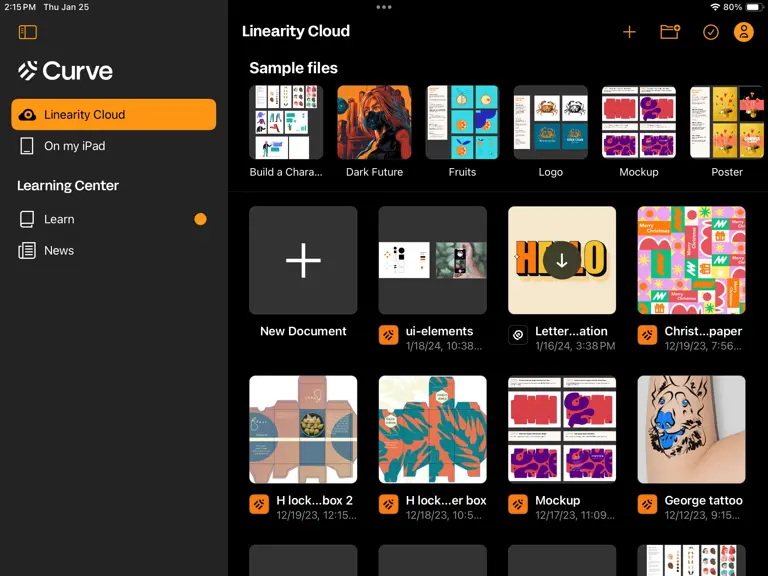Viewport: 768px width, 576px height.
Task: Click the New Document label
Action: click(303, 331)
